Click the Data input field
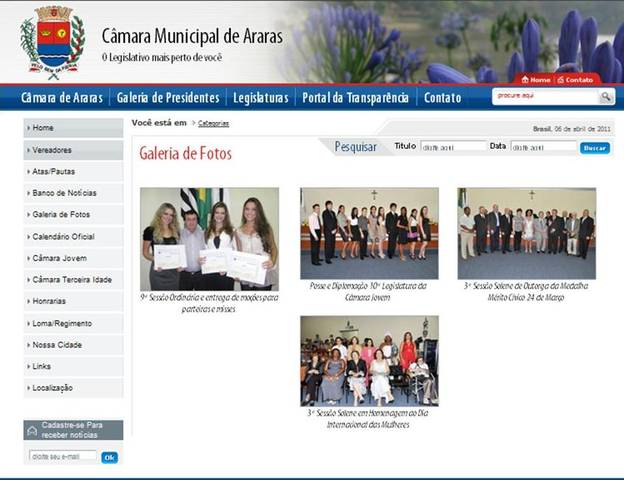This screenshot has height=480, width=624. coord(543,147)
